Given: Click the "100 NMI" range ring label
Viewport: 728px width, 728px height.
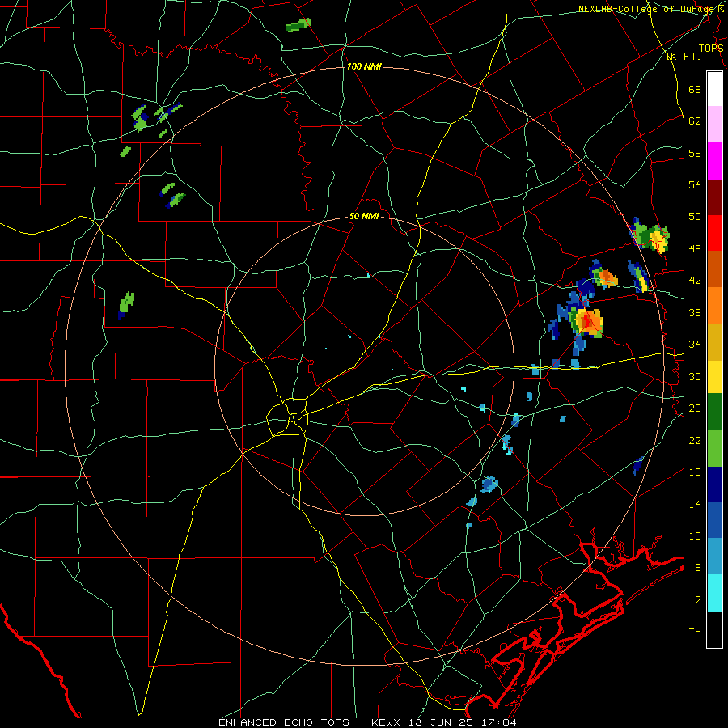Looking at the screenshot, I should tap(364, 67).
